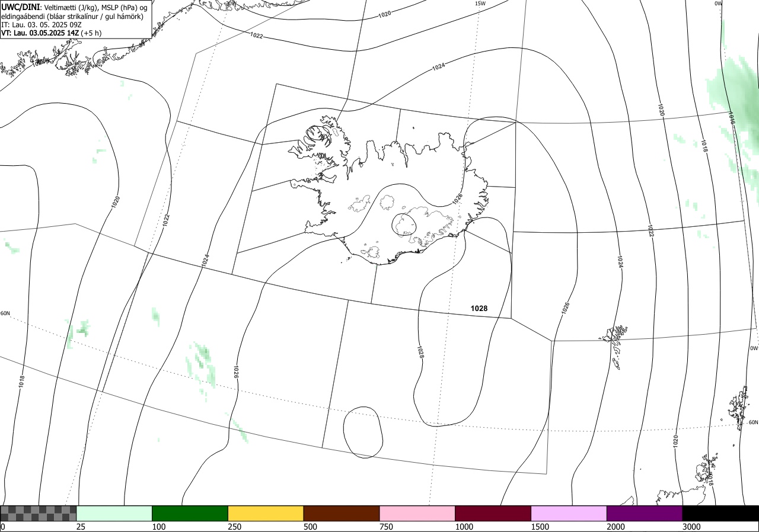Click the purple 2000–3000 legend swatch

(645, 513)
